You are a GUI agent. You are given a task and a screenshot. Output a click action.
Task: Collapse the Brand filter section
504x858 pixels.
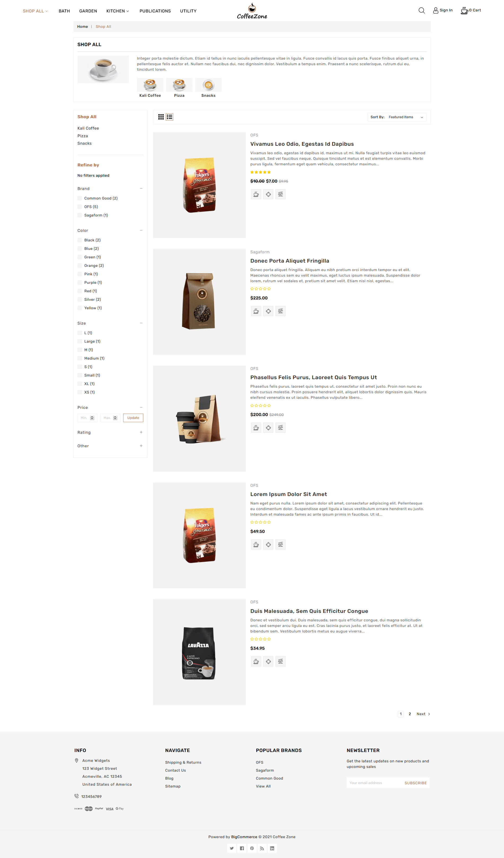tap(141, 189)
